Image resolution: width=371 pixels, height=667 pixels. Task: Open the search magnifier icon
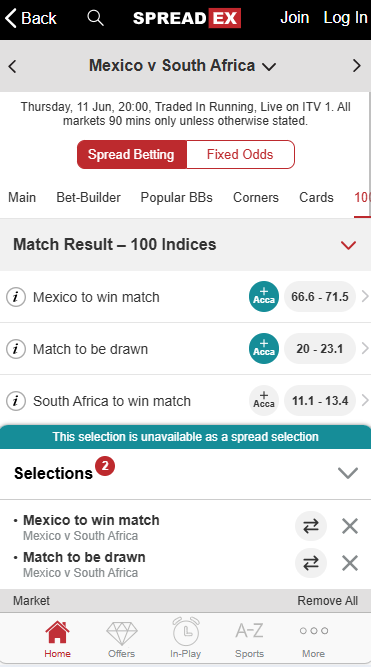95,18
